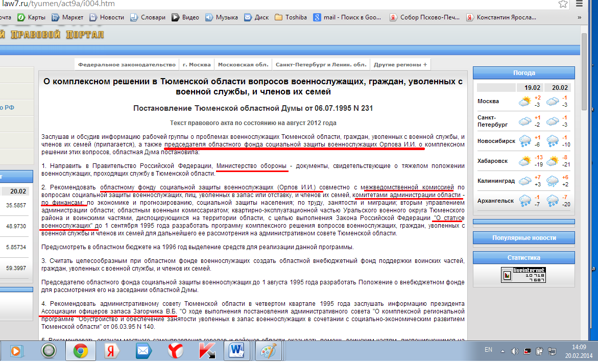Viewport: 598px width, 364px height.
Task: Open Yandex Browser from the taskbar
Action: pos(176,351)
